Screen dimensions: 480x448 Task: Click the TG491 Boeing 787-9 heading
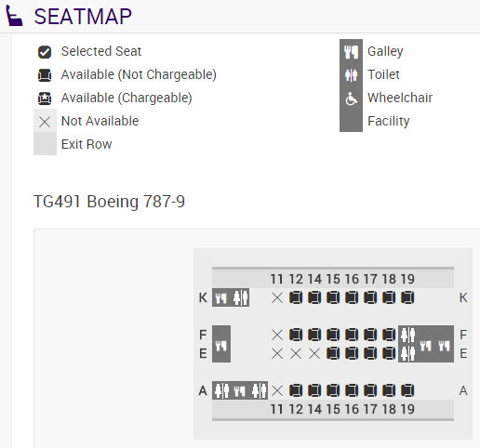pos(109,202)
